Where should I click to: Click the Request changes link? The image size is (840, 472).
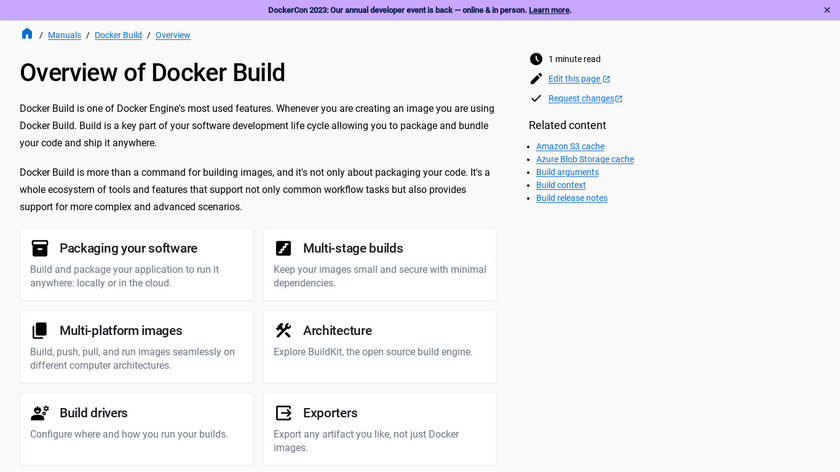pos(581,98)
